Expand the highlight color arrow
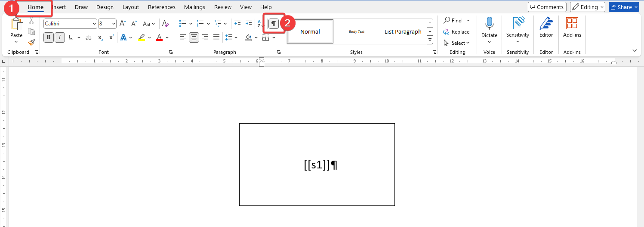This screenshot has width=644, height=227. coord(150,37)
